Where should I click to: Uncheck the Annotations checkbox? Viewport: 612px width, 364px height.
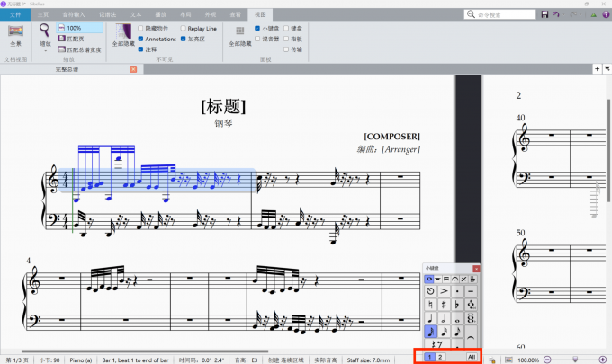tap(139, 40)
